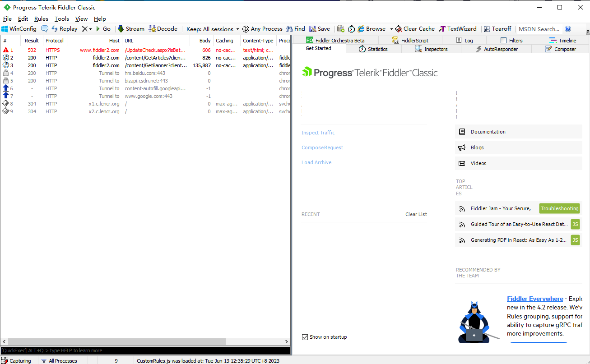Click the Any Process target picker
Viewport: 590px width, 364px height.
tap(262, 29)
